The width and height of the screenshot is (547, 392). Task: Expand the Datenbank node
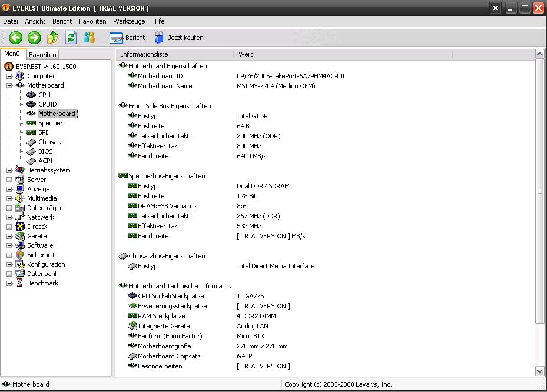[9, 274]
